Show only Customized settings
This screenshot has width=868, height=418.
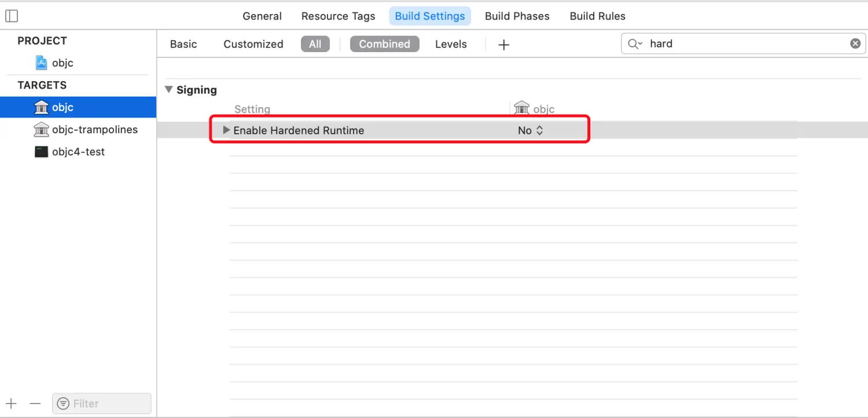pos(253,44)
